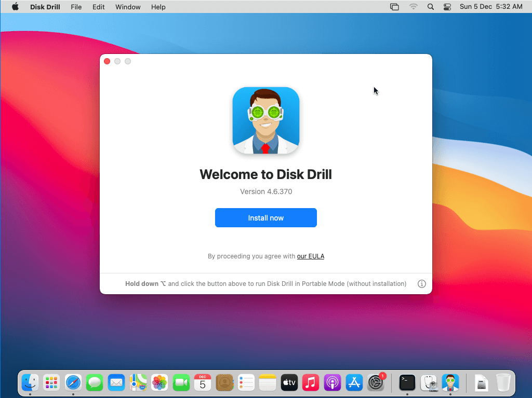Viewport: 532px width, 398px height.
Task: Click the Portable Mode info icon
Action: 422,284
